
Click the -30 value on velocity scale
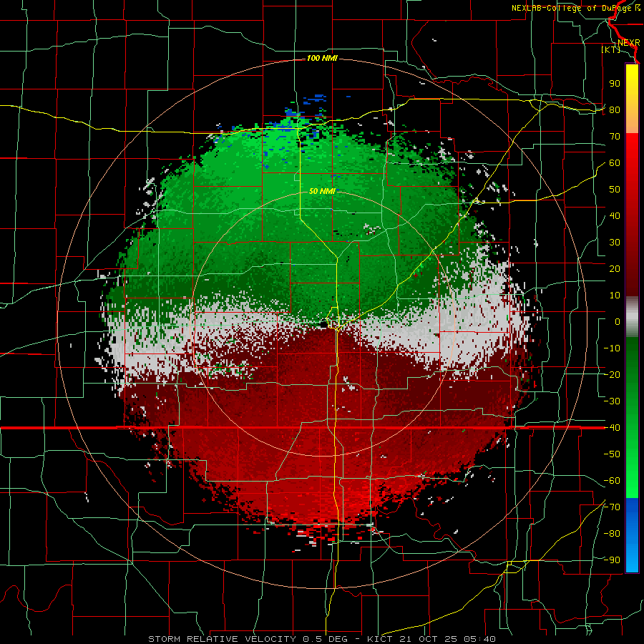coord(612,401)
